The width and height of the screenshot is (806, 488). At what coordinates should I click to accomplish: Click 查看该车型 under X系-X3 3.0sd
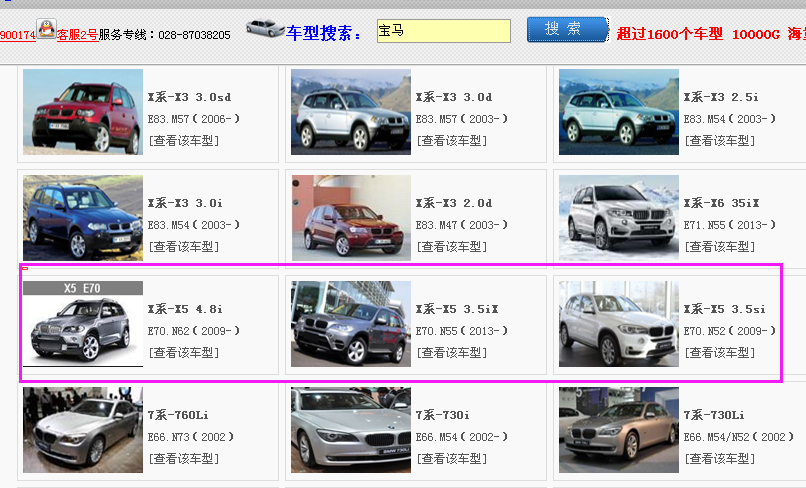pos(184,141)
